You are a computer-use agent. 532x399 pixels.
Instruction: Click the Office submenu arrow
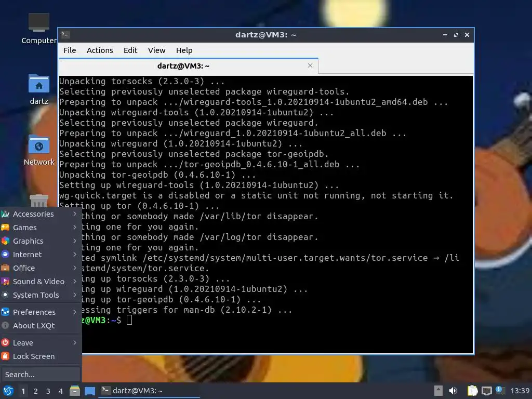coord(75,268)
